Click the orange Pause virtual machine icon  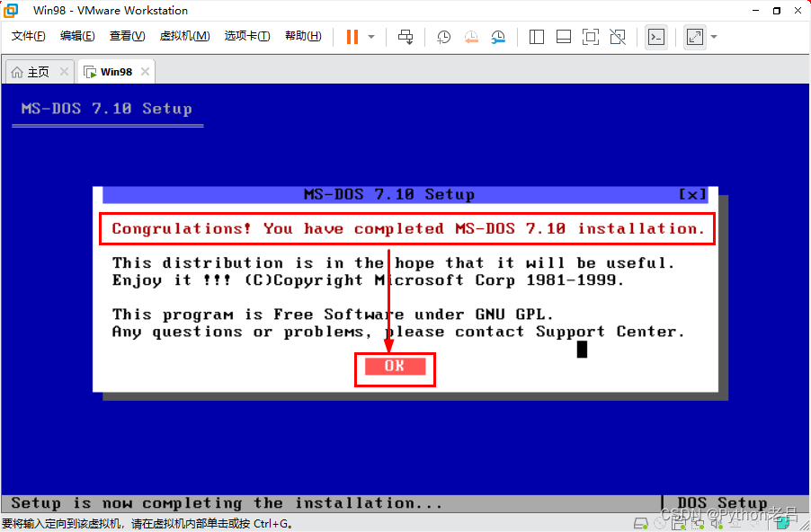(x=352, y=37)
